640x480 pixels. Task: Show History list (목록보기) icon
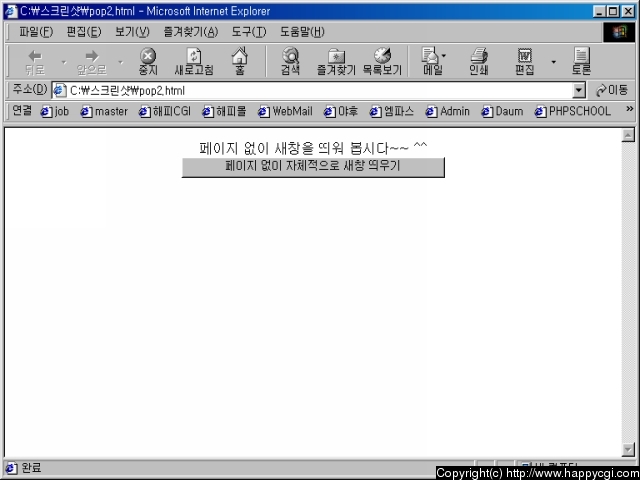[382, 62]
